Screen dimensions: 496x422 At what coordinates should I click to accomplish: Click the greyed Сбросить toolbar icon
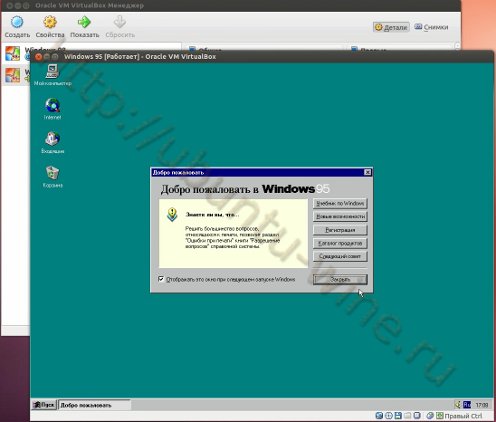[x=120, y=22]
